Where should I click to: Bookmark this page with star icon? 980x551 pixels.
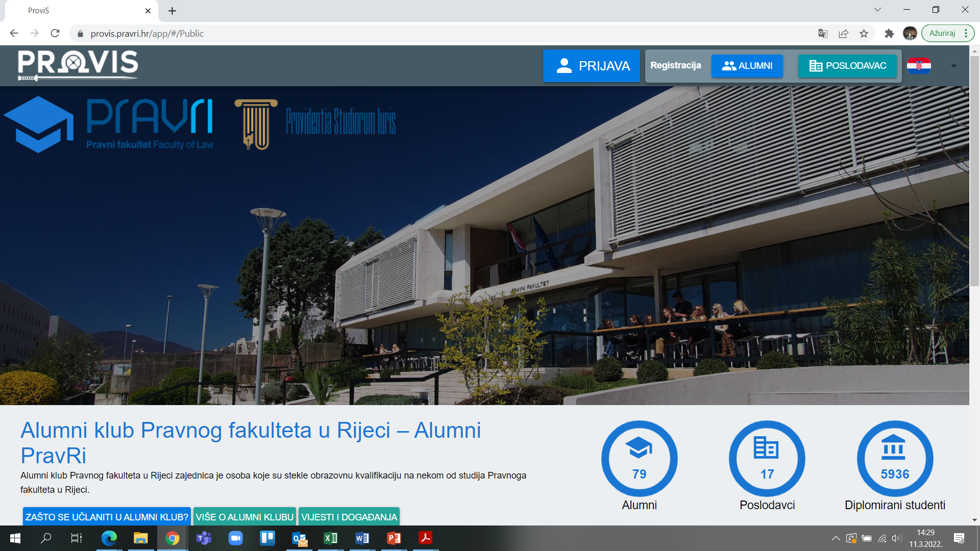(864, 34)
